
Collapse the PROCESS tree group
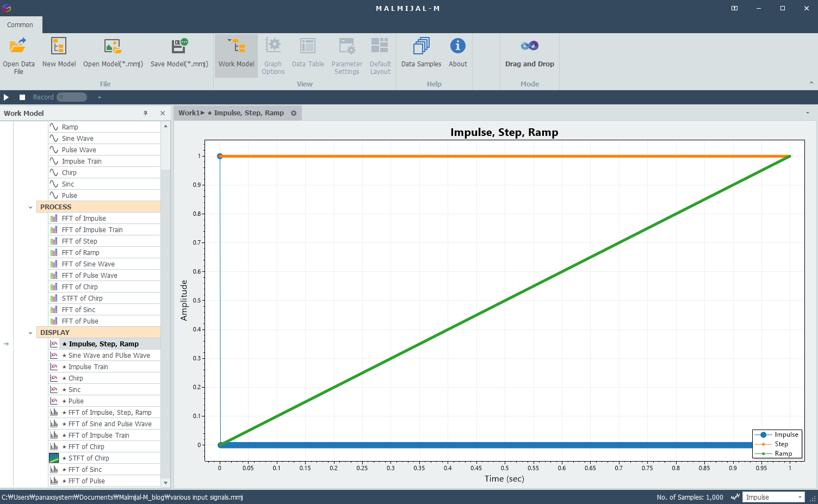click(x=30, y=207)
